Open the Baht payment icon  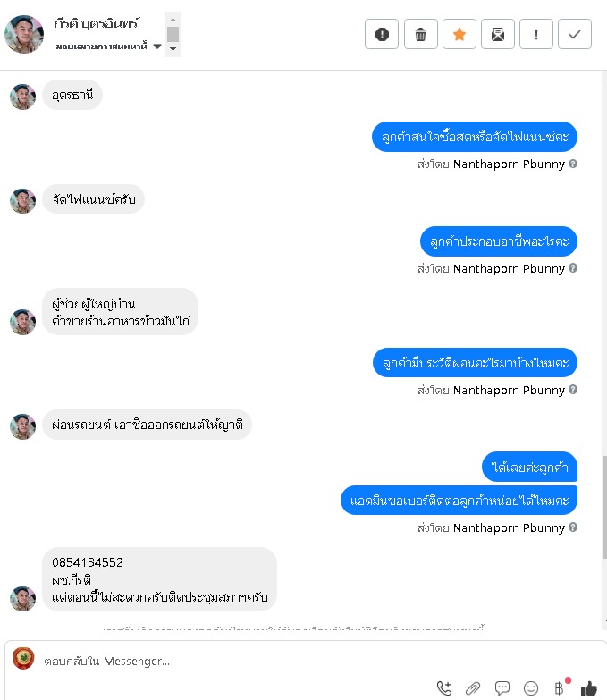pyautogui.click(x=559, y=688)
